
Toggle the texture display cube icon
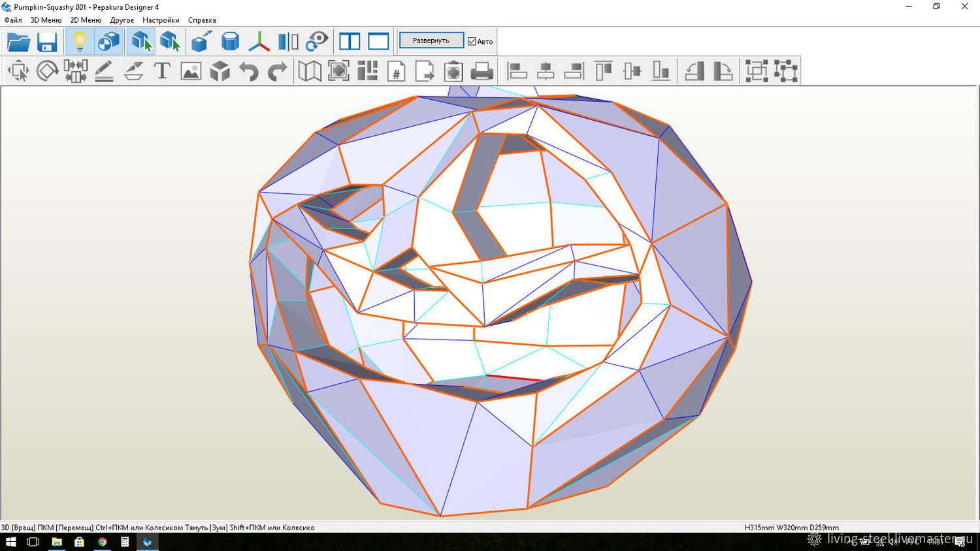click(108, 42)
